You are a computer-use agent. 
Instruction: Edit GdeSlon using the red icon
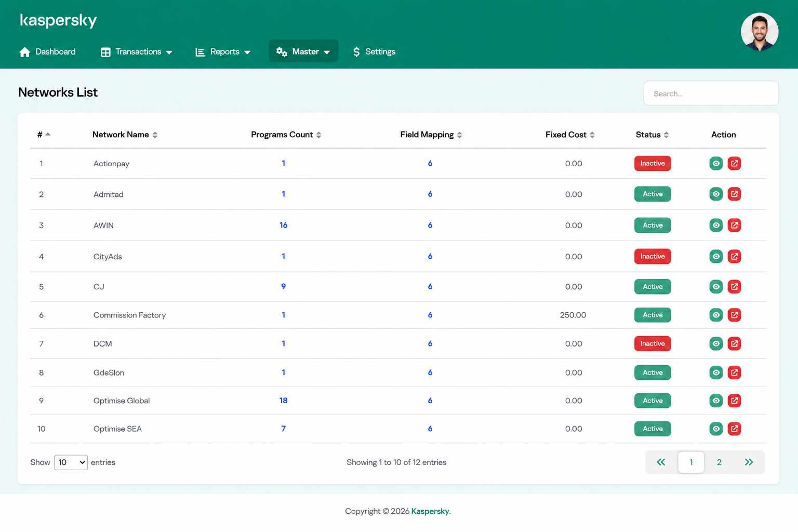pos(734,373)
